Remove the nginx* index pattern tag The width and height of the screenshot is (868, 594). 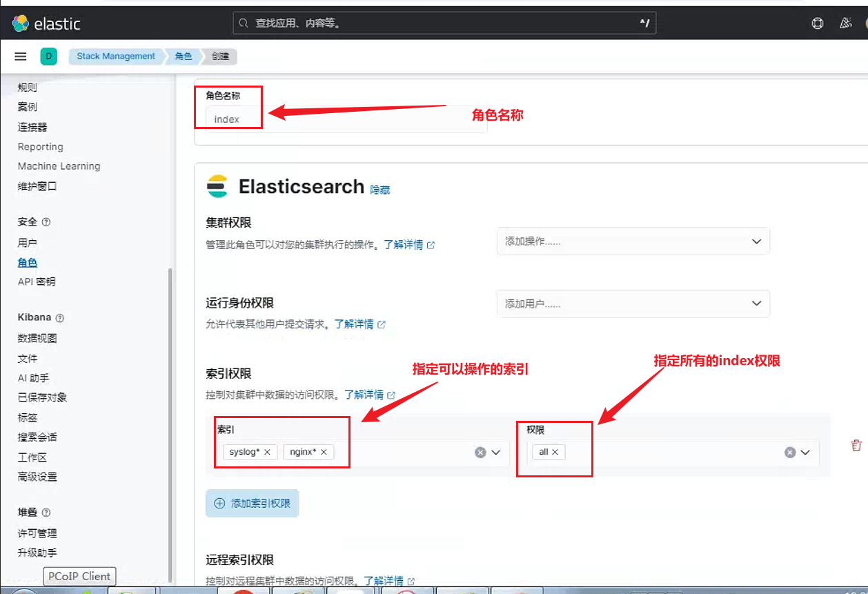click(324, 452)
